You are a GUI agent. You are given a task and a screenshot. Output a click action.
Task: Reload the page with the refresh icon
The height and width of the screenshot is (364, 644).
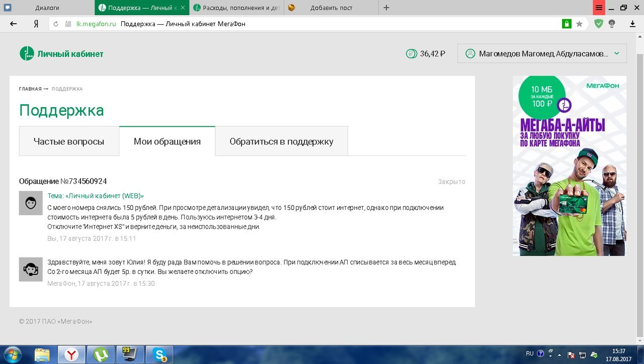[x=56, y=24]
